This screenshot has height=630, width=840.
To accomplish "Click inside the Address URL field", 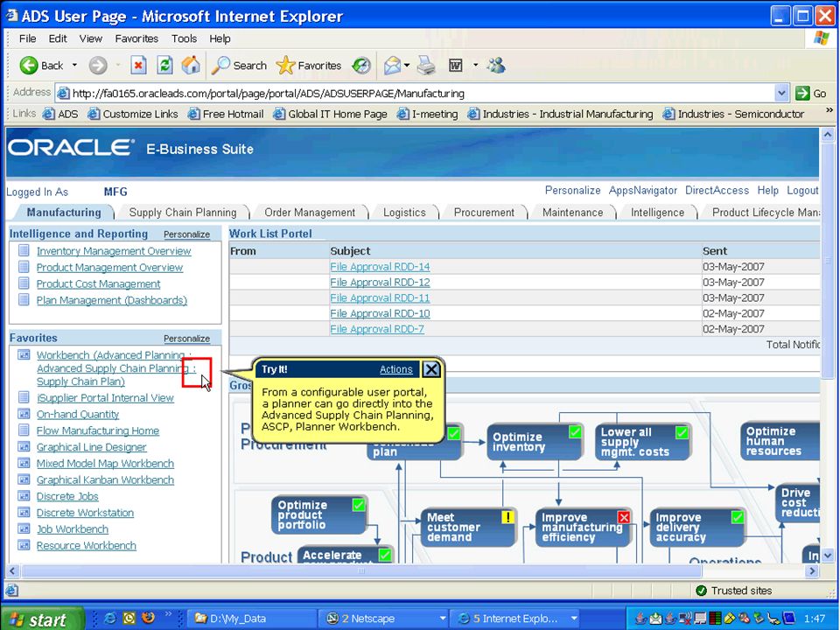I will pyautogui.click(x=415, y=94).
